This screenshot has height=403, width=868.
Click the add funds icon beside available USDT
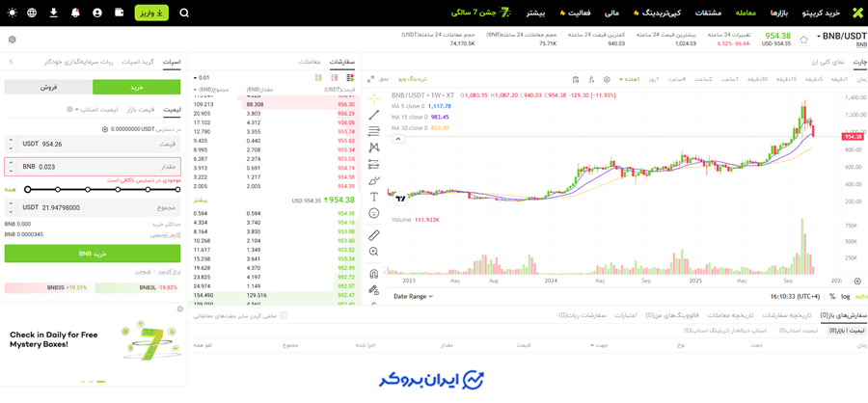click(105, 129)
